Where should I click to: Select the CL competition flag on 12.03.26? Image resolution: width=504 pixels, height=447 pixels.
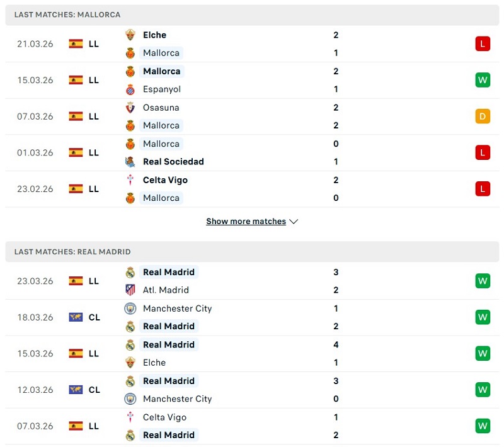coord(76,390)
